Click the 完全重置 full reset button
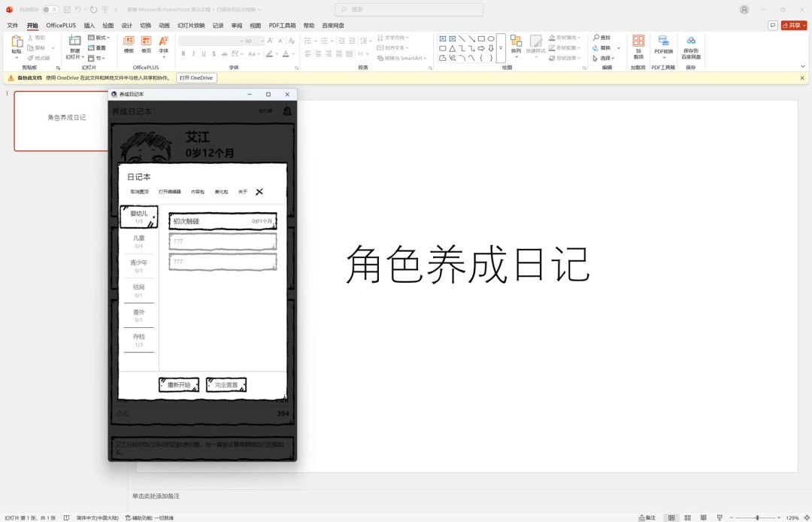The height and width of the screenshot is (522, 812). pyautogui.click(x=226, y=385)
